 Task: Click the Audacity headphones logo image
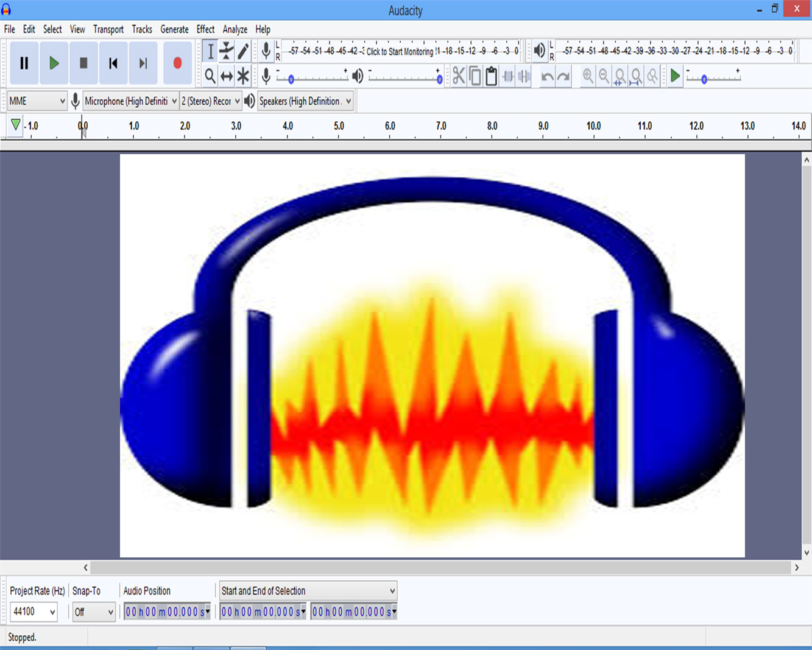[x=432, y=356]
